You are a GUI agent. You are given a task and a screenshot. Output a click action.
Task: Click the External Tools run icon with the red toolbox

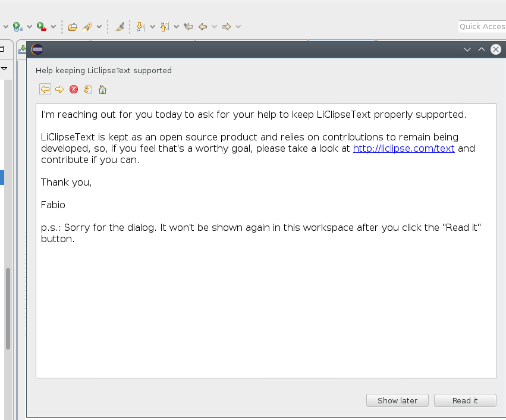tap(42, 27)
